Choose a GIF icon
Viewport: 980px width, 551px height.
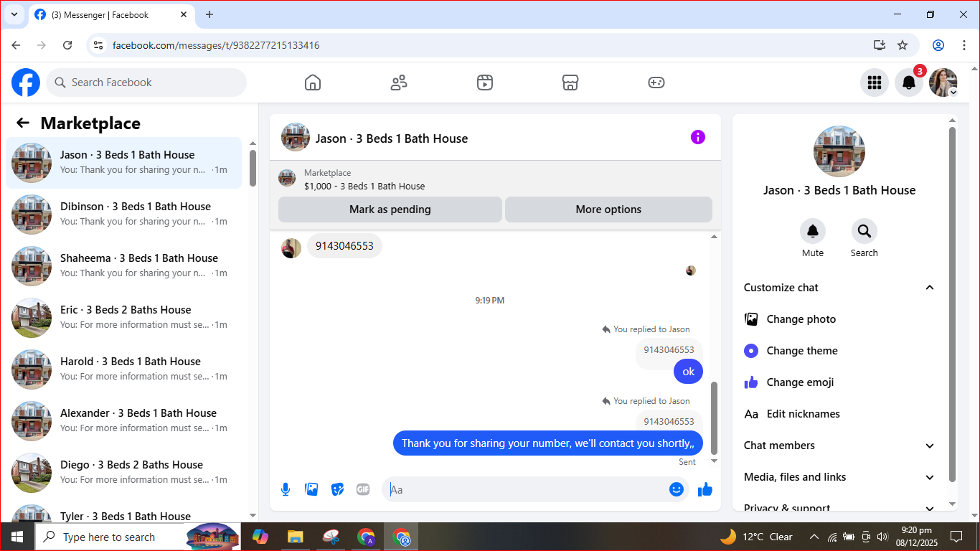363,489
